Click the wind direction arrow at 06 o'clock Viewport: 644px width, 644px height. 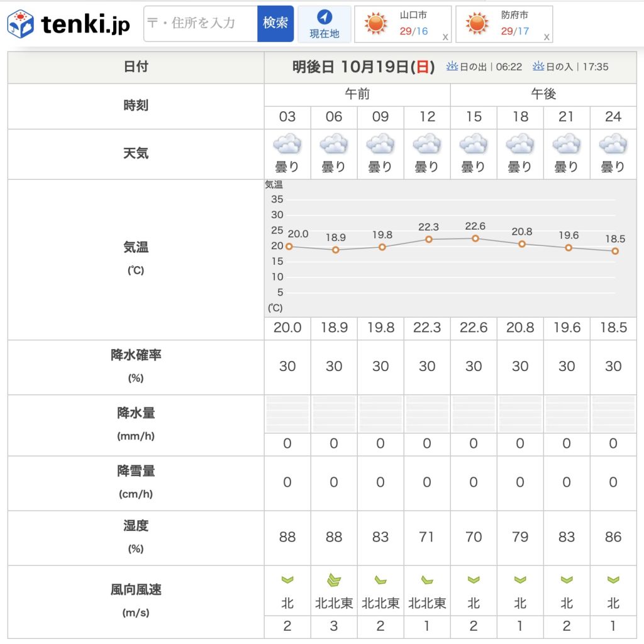334,580
